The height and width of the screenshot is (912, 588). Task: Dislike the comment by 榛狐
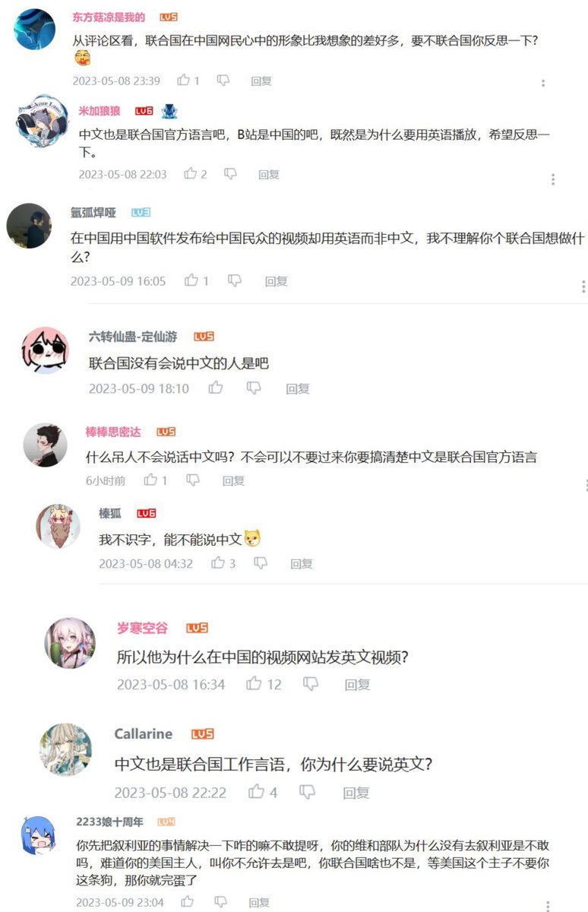(261, 563)
